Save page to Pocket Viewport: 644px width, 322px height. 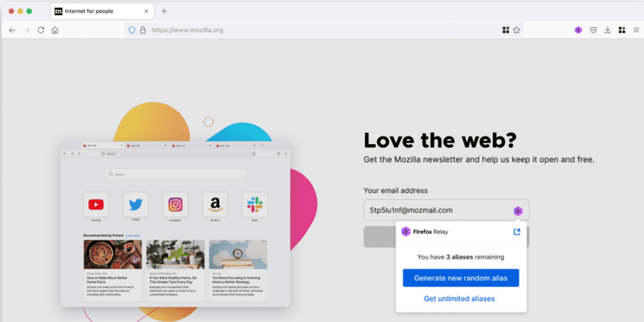(x=593, y=30)
